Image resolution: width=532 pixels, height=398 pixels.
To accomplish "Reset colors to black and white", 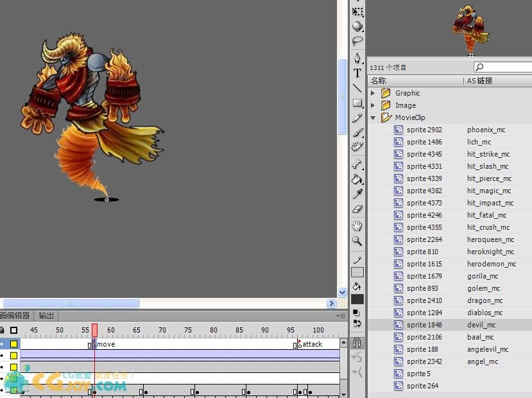I will (356, 312).
